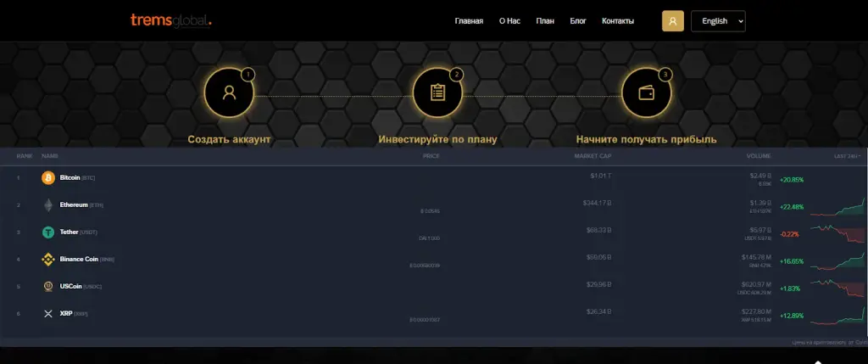The width and height of the screenshot is (868, 364).
Task: Click the $227.80 M XRP volume
Action: click(x=756, y=311)
